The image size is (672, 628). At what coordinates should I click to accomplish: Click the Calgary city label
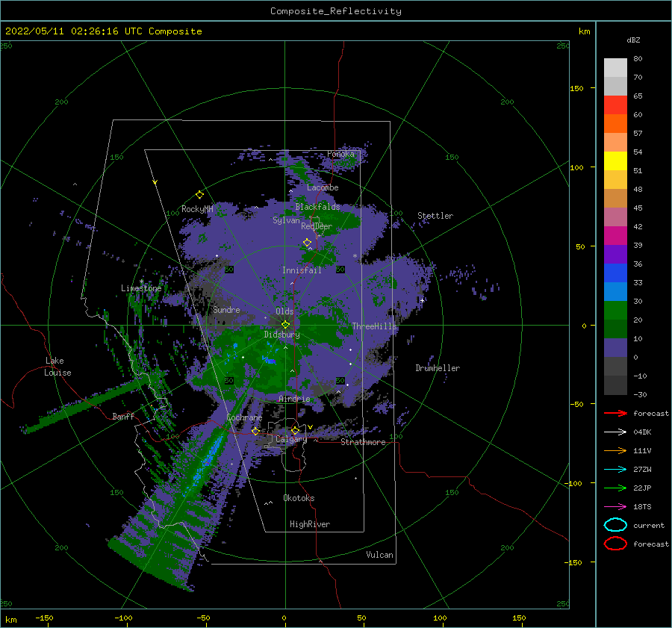[291, 439]
